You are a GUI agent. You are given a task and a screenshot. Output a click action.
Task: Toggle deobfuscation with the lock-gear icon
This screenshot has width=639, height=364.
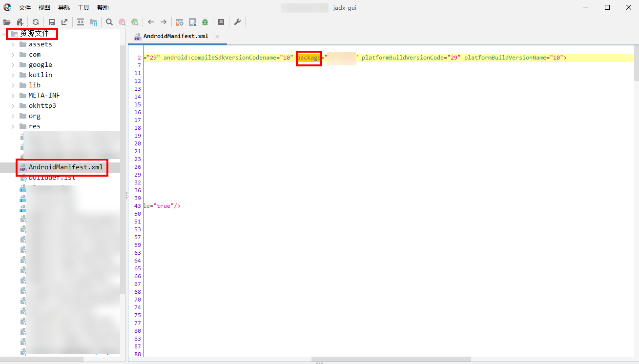(x=180, y=22)
